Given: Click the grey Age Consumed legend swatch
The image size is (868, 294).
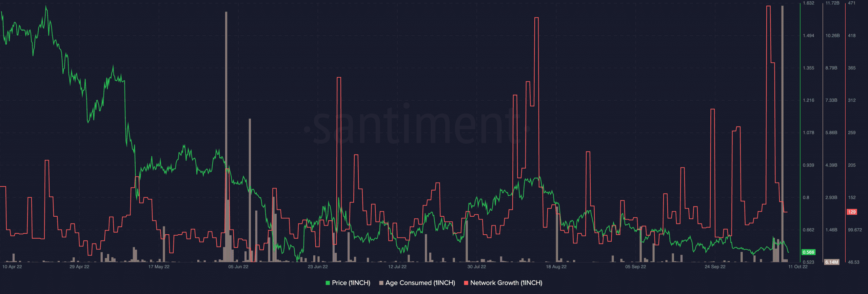Looking at the screenshot, I should (381, 283).
